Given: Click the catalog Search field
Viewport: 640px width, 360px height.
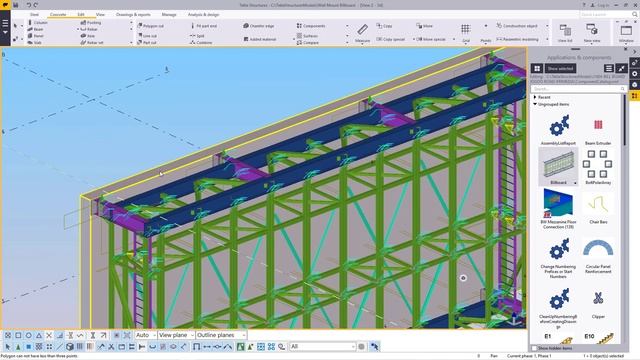Looking at the screenshot, I should (578, 89).
